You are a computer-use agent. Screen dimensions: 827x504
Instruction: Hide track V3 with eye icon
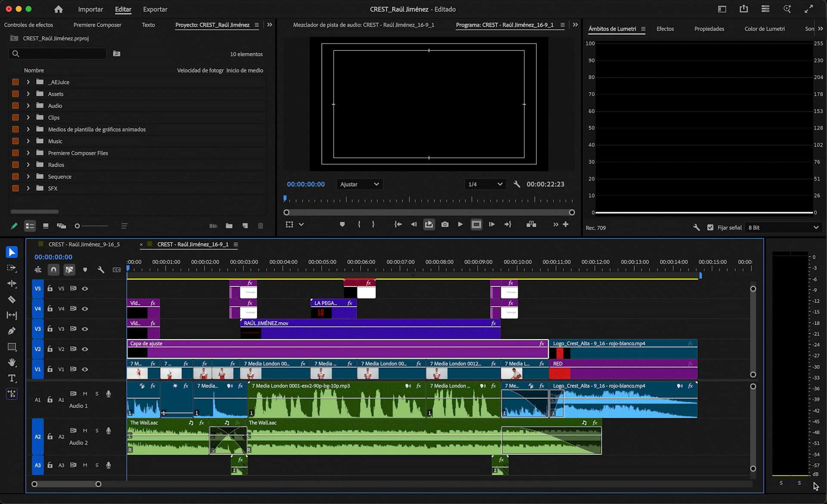(85, 329)
